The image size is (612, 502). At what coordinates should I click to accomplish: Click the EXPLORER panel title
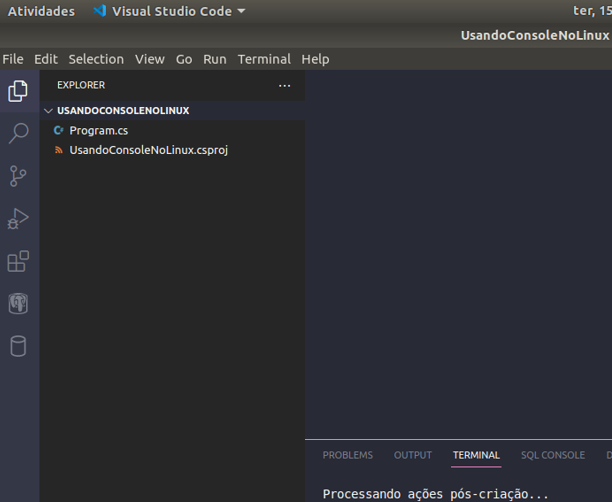tap(81, 85)
